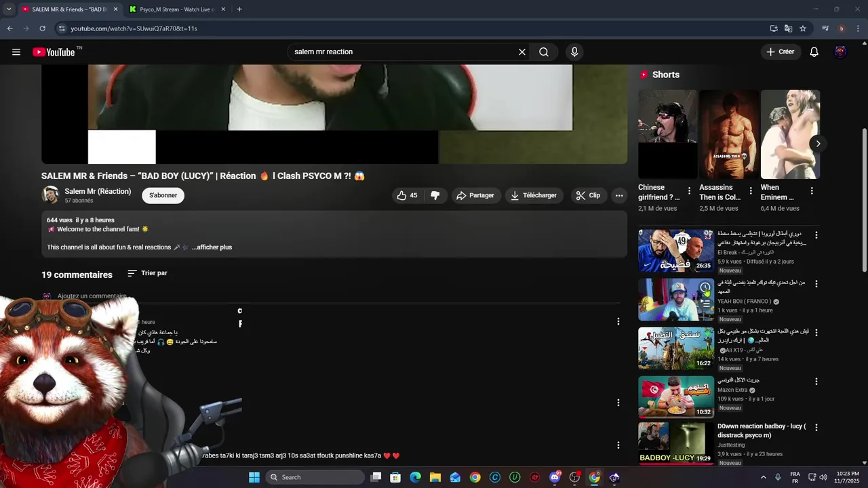The width and height of the screenshot is (868, 488).
Task: Open Discord from the taskbar
Action: click(555, 477)
